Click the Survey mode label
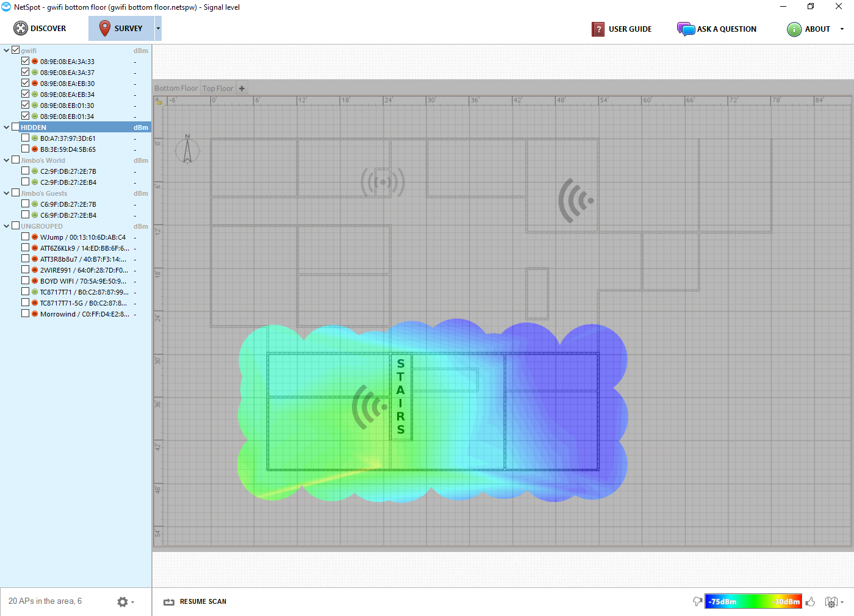 point(128,28)
